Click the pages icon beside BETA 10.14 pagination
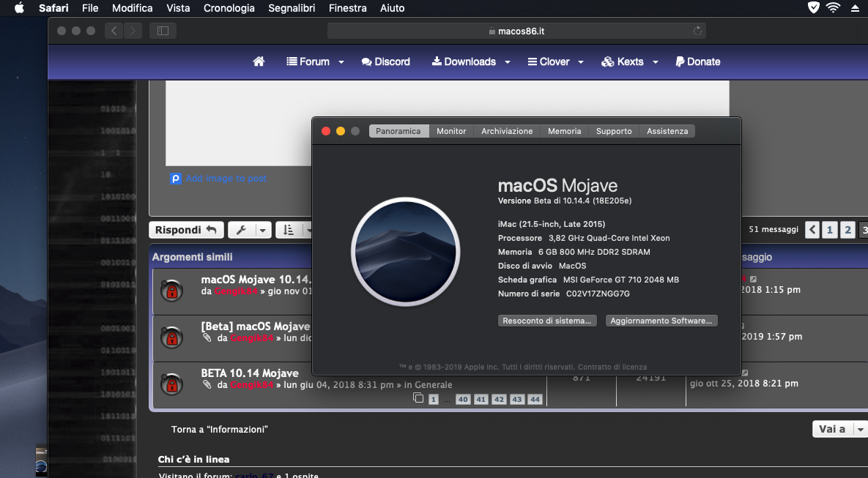Screen dimensions: 868x478 418,398
